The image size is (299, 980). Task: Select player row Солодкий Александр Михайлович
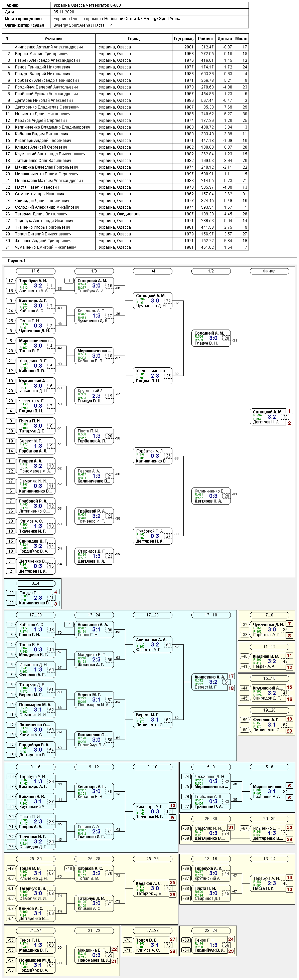pyautogui.click(x=125, y=207)
